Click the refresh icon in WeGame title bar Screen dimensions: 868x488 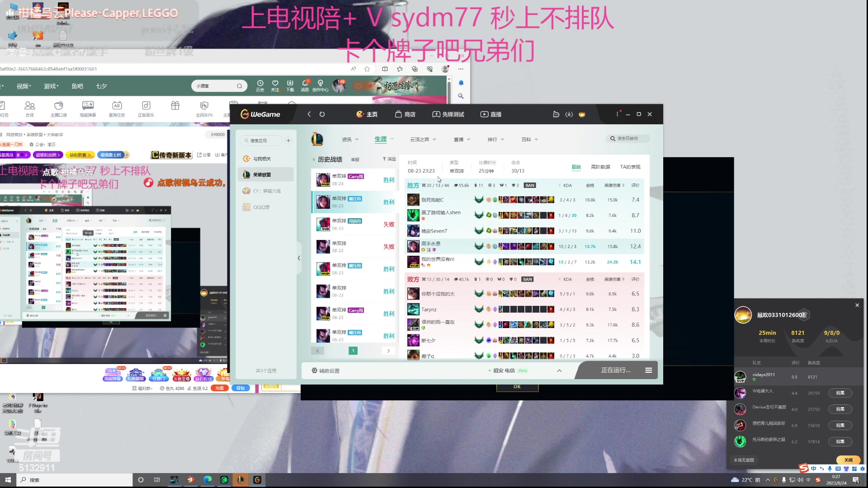pyautogui.click(x=322, y=114)
